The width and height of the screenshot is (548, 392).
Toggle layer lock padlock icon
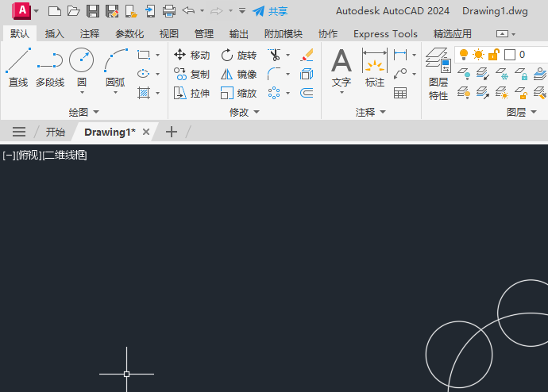tap(493, 55)
